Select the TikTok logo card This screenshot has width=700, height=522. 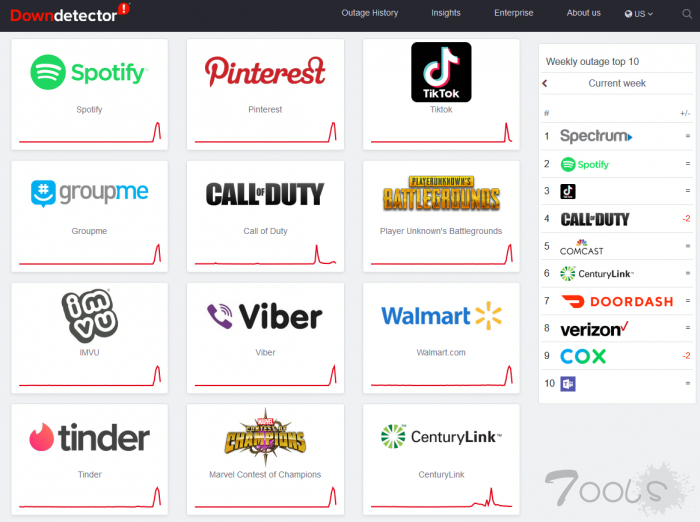click(x=441, y=94)
